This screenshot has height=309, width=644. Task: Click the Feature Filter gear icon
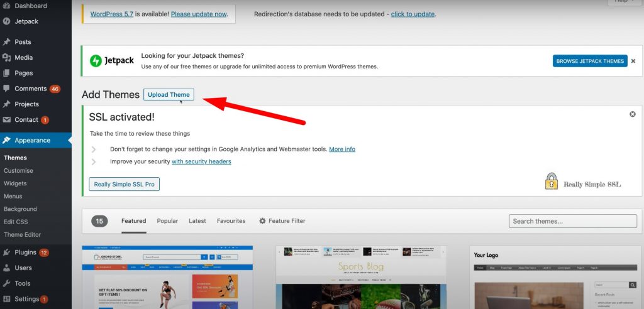click(262, 221)
